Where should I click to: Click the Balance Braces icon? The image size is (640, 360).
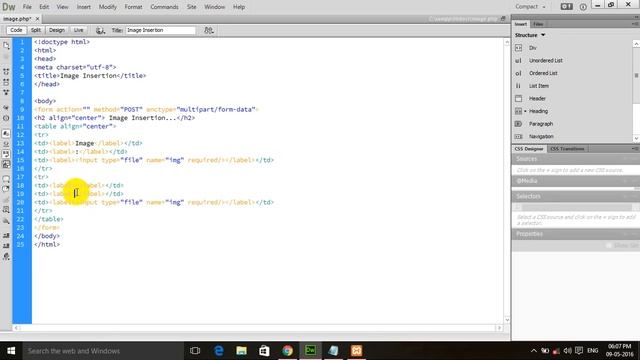click(x=6, y=118)
